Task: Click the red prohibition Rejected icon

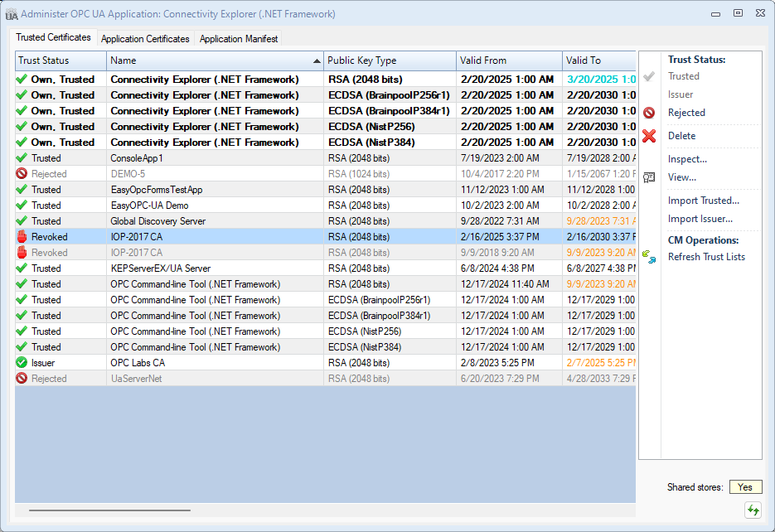Action: point(648,113)
